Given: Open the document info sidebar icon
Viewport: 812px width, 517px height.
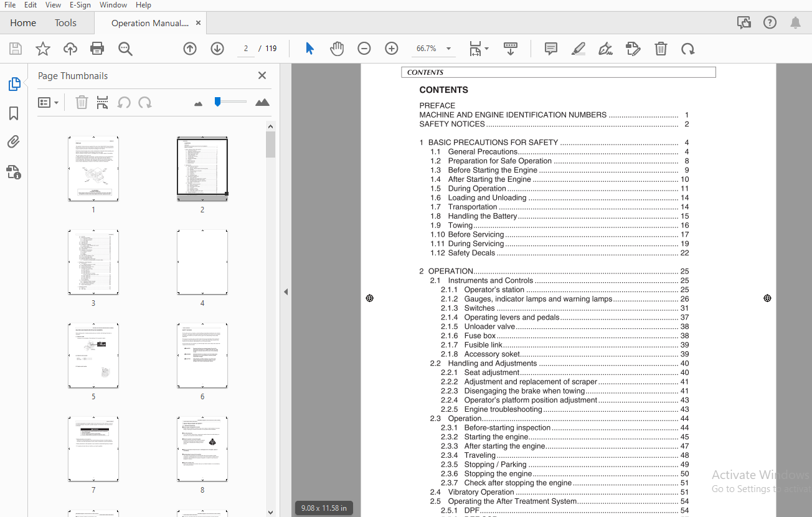Looking at the screenshot, I should pyautogui.click(x=14, y=172).
